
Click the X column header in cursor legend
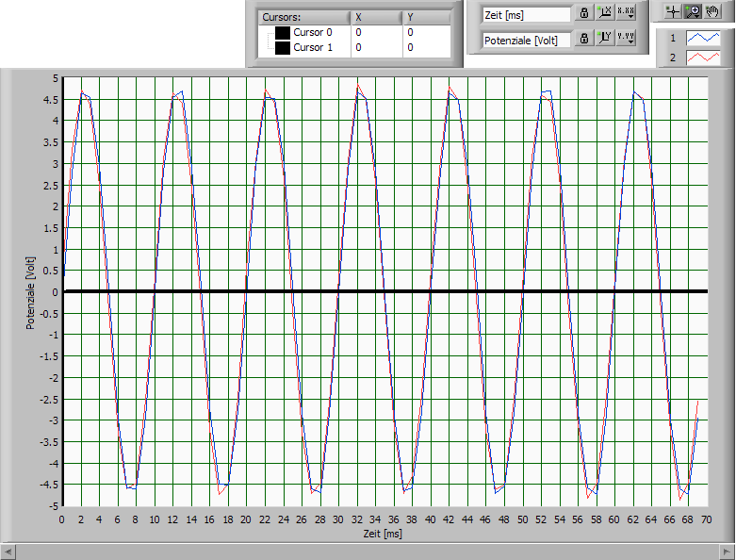(x=376, y=17)
